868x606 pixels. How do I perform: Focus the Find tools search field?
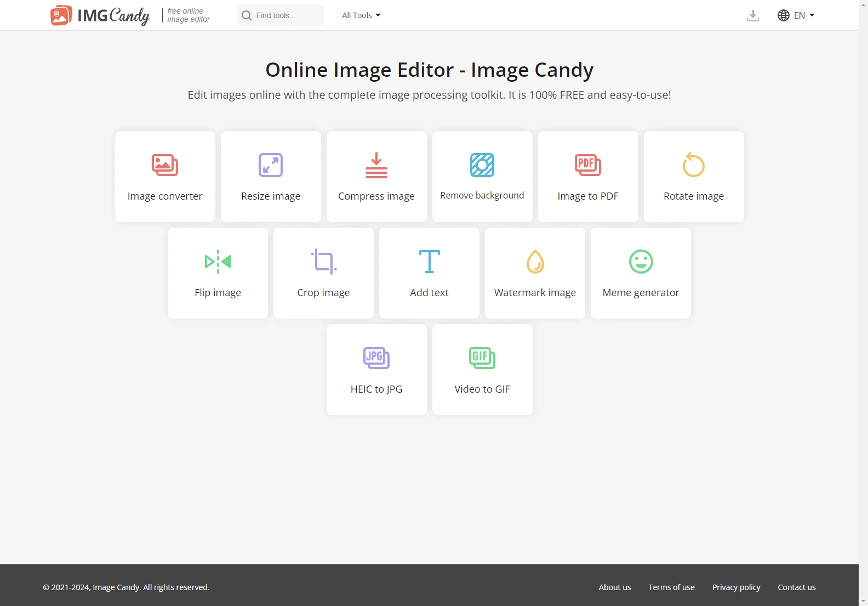pyautogui.click(x=281, y=15)
